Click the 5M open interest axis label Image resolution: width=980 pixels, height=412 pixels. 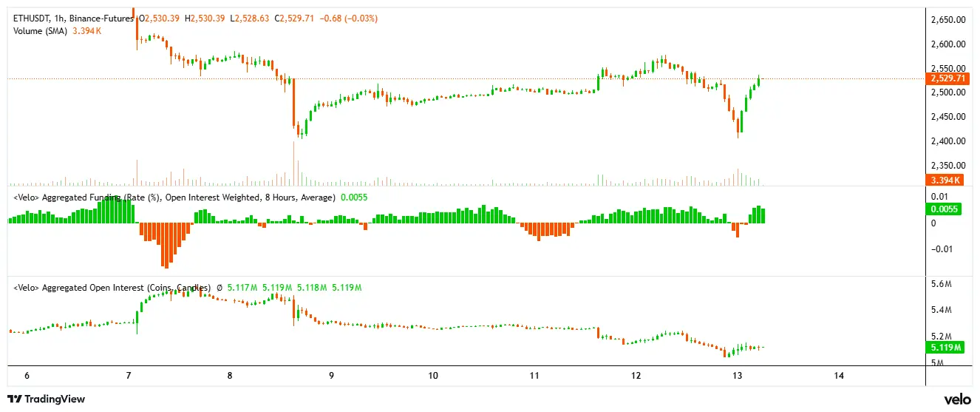pyautogui.click(x=938, y=362)
